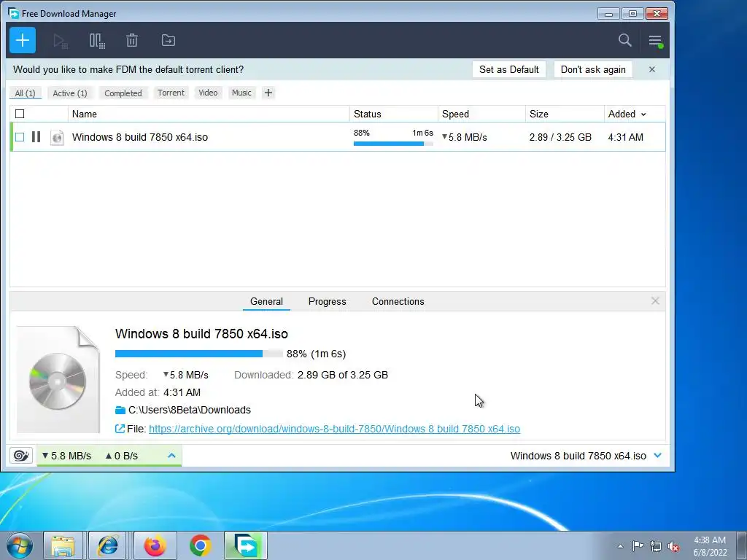Click the network tray icon

coord(656,546)
